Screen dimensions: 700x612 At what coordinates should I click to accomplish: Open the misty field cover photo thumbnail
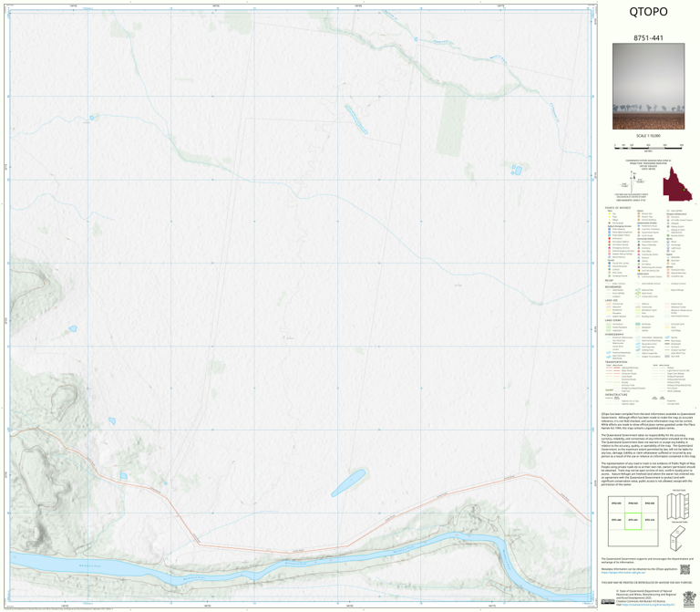point(648,87)
